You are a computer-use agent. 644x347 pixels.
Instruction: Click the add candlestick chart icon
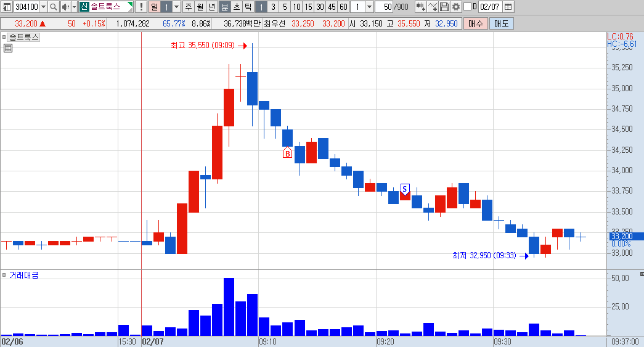point(420,7)
